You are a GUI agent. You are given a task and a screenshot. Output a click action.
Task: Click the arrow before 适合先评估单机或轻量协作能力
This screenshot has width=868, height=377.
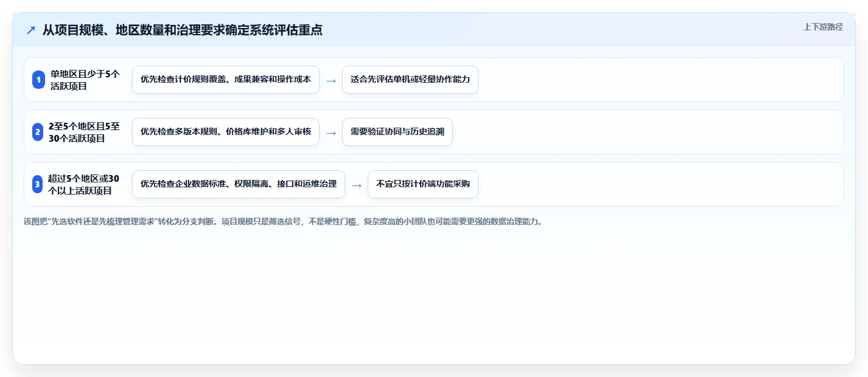331,80
